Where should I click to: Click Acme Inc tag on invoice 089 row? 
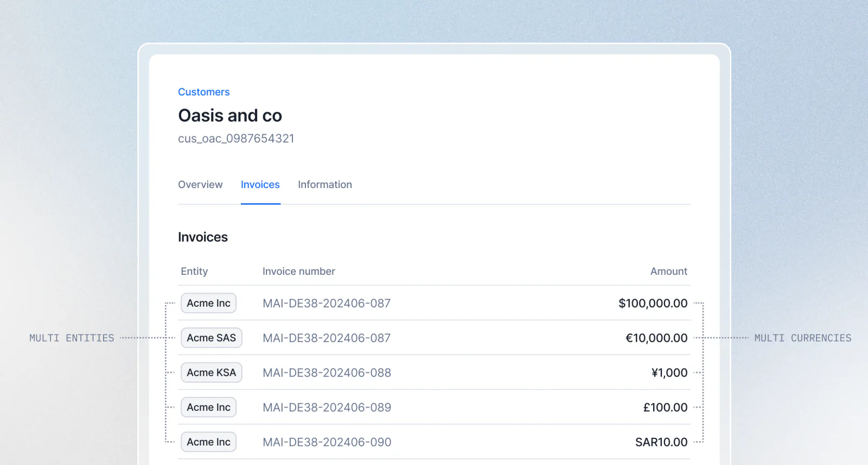pyautogui.click(x=208, y=407)
